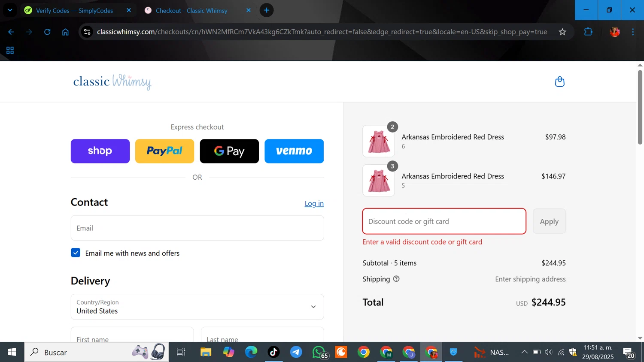Viewport: 644px width, 362px height.
Task: Click the First name field
Action: point(132,335)
